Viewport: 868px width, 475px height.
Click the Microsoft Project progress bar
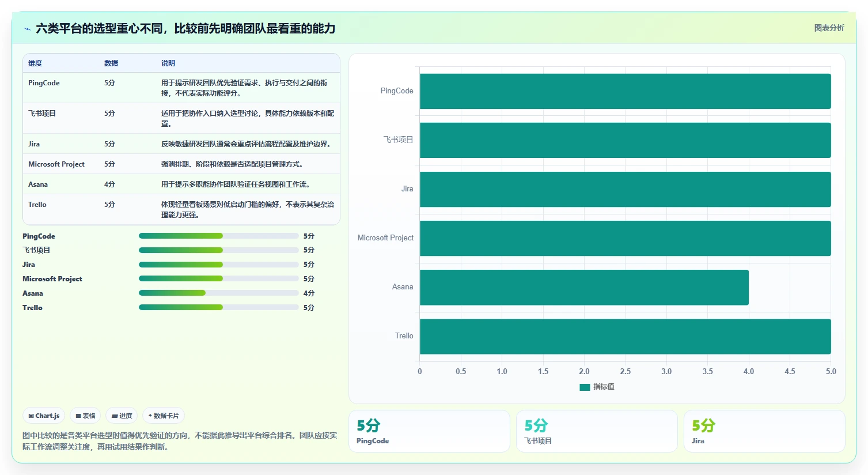click(x=219, y=278)
